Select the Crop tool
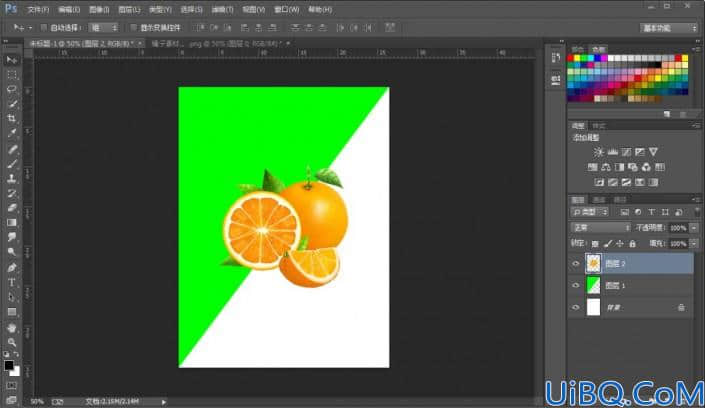Screen dimensions: 705x408 point(12,119)
